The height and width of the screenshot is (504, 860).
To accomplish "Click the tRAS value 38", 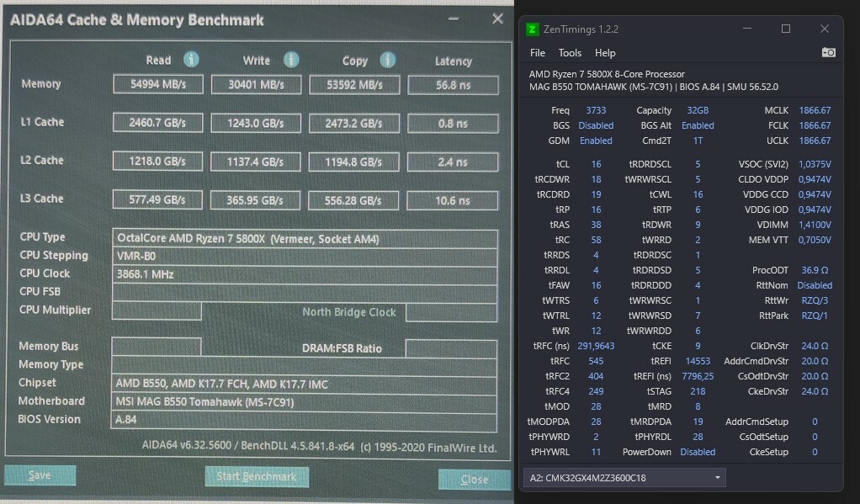I will [596, 225].
